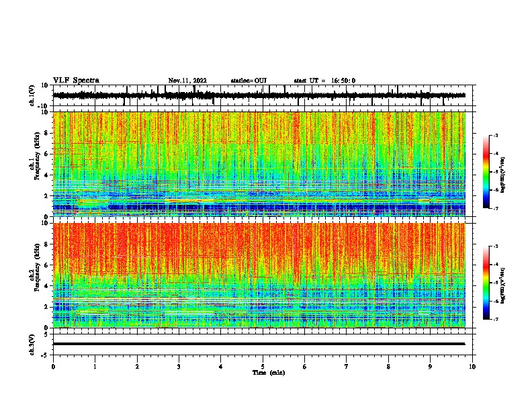Click the 'VLF Spectra' title text

76,81
